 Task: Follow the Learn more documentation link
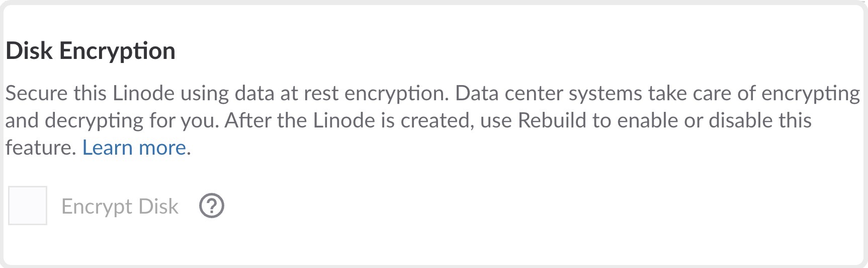[134, 148]
